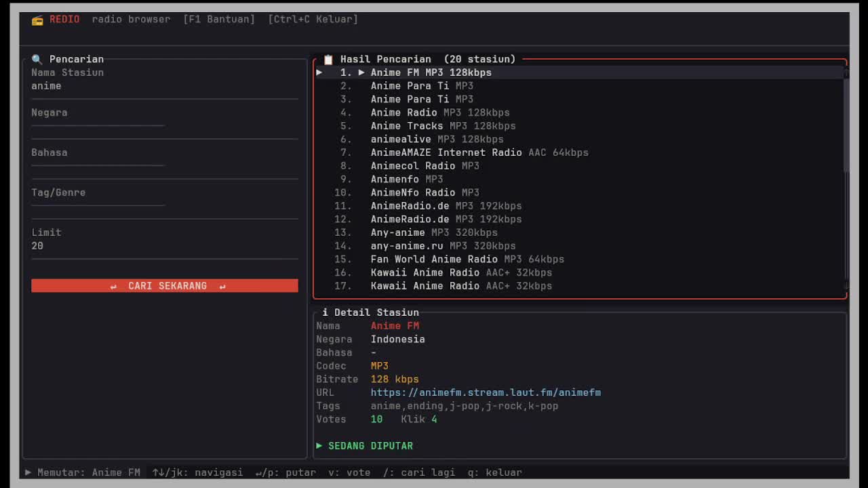Image resolution: width=868 pixels, height=488 pixels.
Task: Click the Votes value 10
Action: (x=376, y=420)
